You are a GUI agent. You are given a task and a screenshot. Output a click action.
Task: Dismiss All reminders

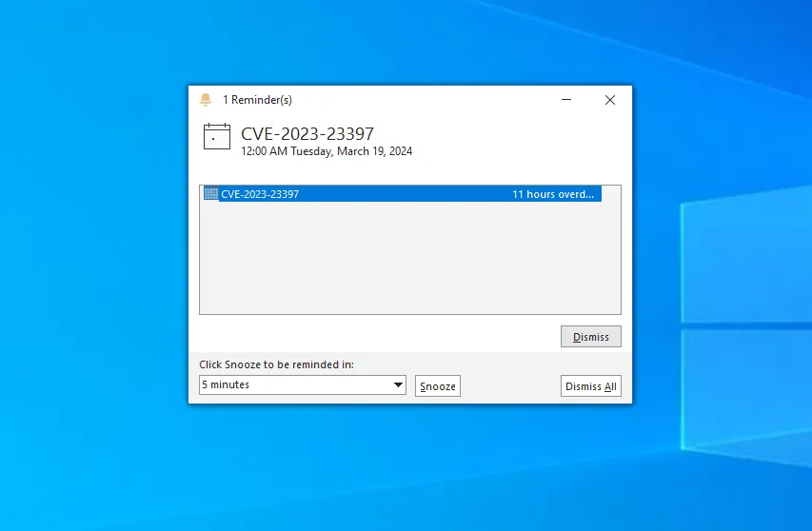(591, 386)
